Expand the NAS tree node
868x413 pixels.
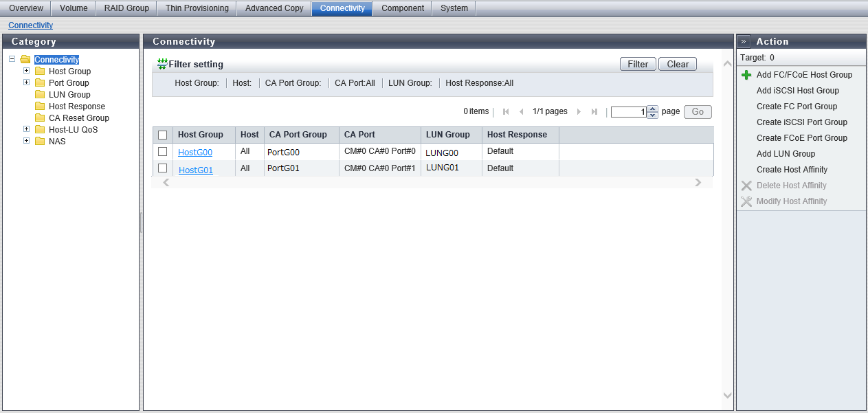point(27,141)
